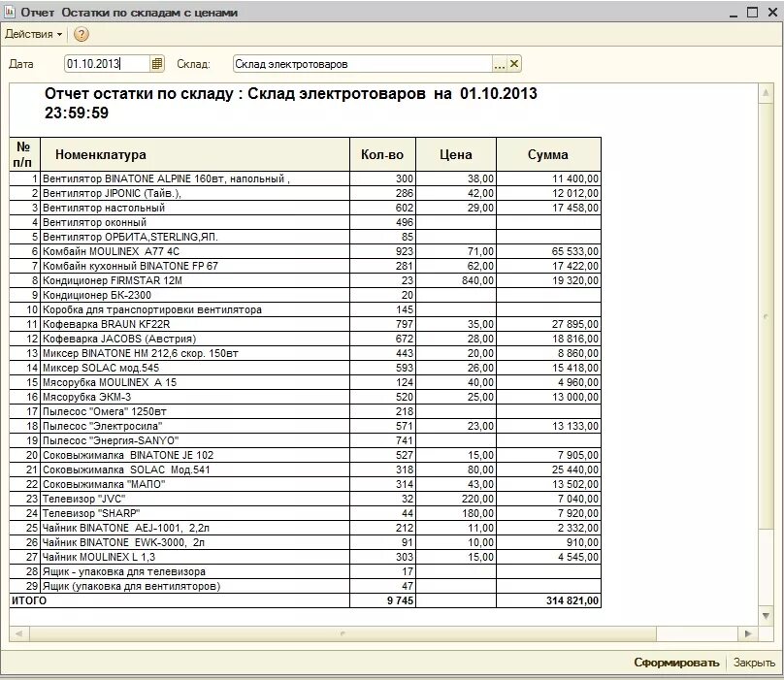Select row Телевизор "SHARP"
Viewport: 784px width, 680px height.
[305, 513]
